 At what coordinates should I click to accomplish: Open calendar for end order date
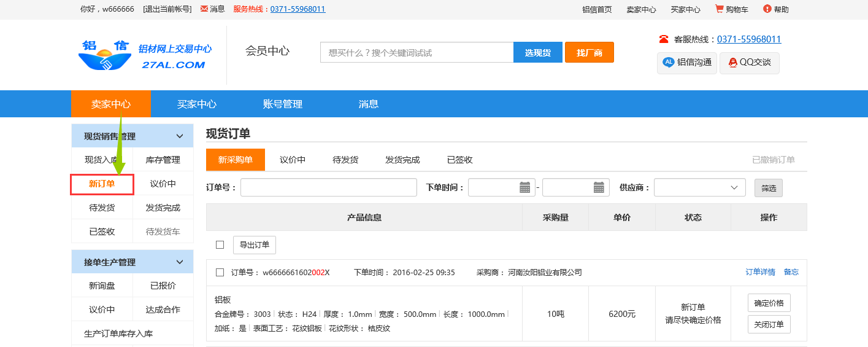coord(599,188)
